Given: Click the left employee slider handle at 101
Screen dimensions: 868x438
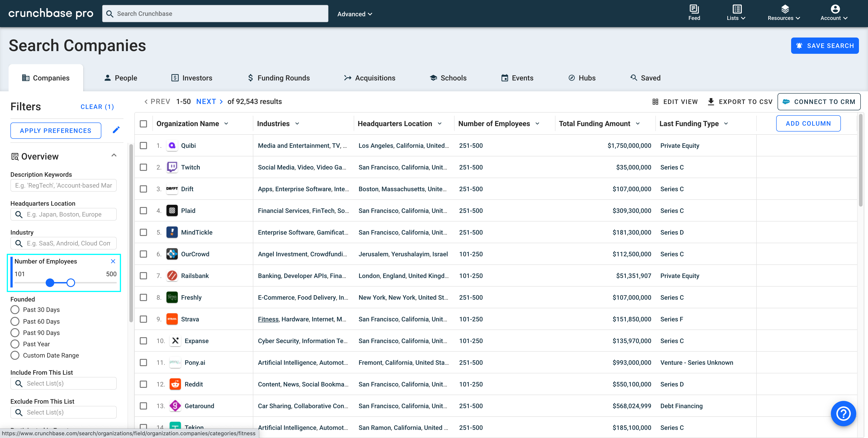Looking at the screenshot, I should (x=50, y=283).
